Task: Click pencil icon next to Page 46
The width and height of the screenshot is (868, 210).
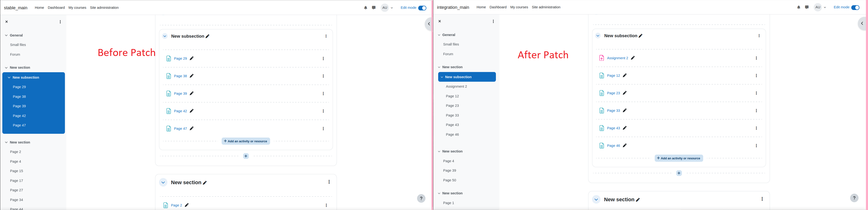Action: click(625, 145)
